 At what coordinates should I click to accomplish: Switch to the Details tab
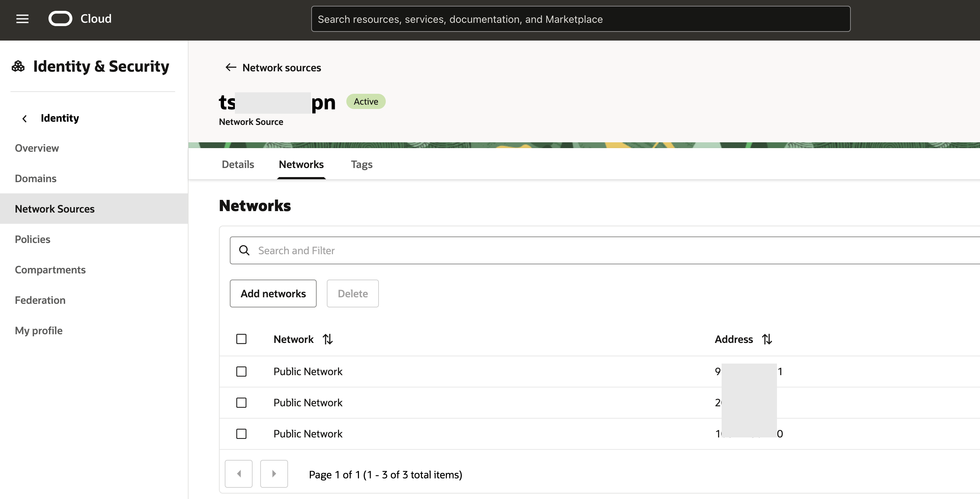238,164
